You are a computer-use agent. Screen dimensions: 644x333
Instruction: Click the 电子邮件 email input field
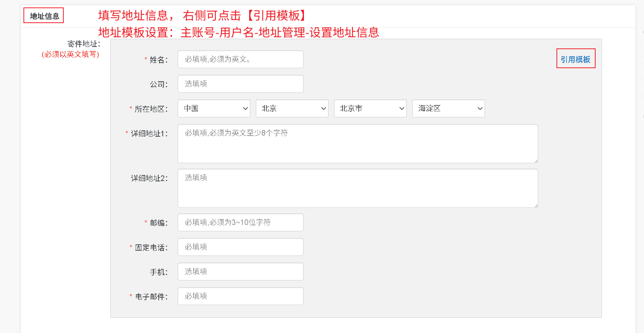[240, 296]
